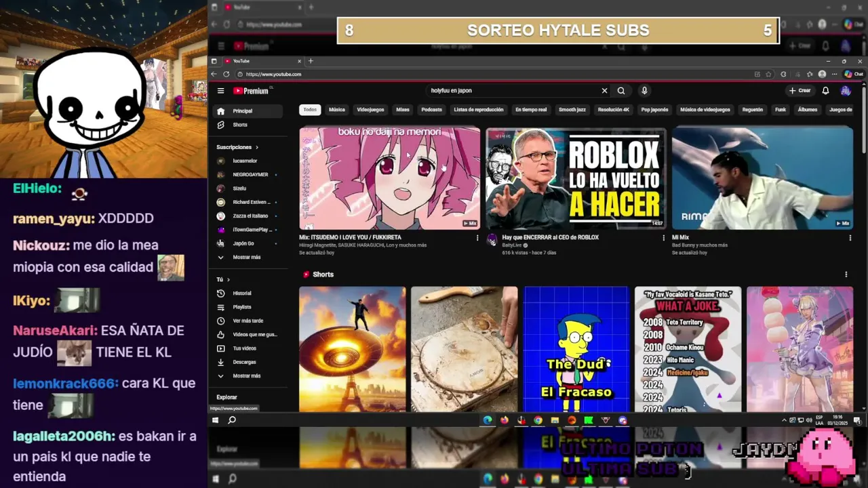Screen dimensions: 868x488
Task: Open the 'Mi Mix' title link
Action: (x=680, y=238)
